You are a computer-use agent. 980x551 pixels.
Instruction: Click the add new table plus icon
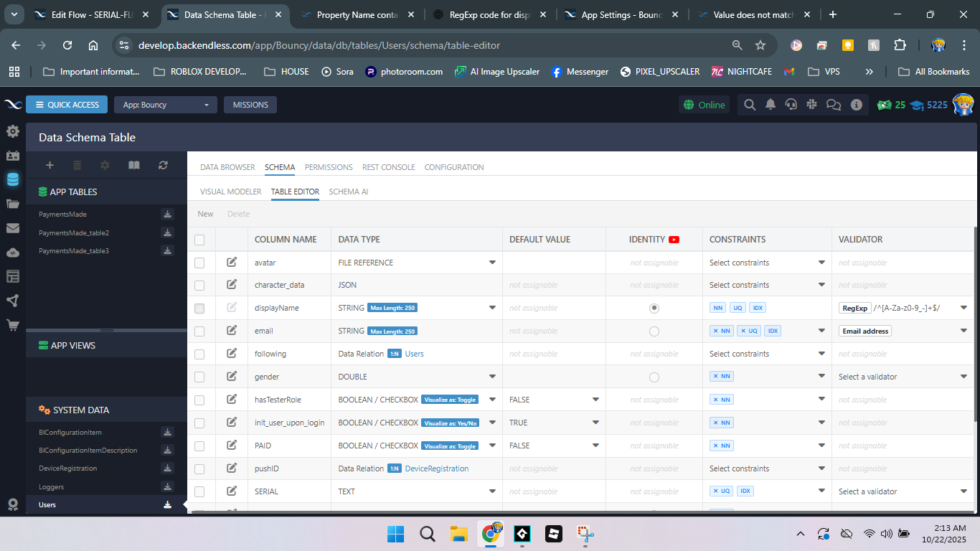point(50,165)
